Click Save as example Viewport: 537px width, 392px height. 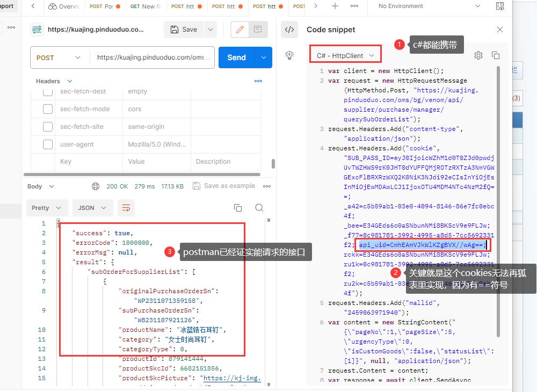[224, 186]
